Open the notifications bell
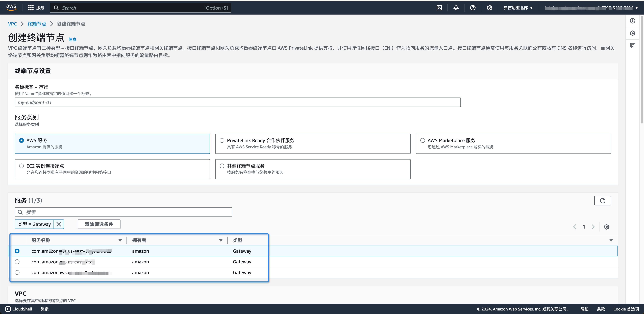The height and width of the screenshot is (314, 644). pos(456,8)
